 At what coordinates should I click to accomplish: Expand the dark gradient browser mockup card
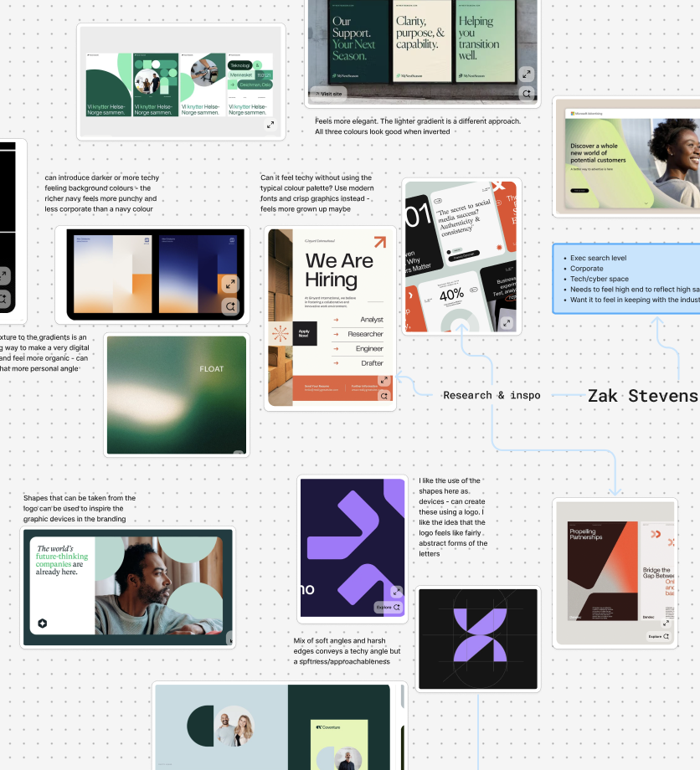[x=230, y=285]
